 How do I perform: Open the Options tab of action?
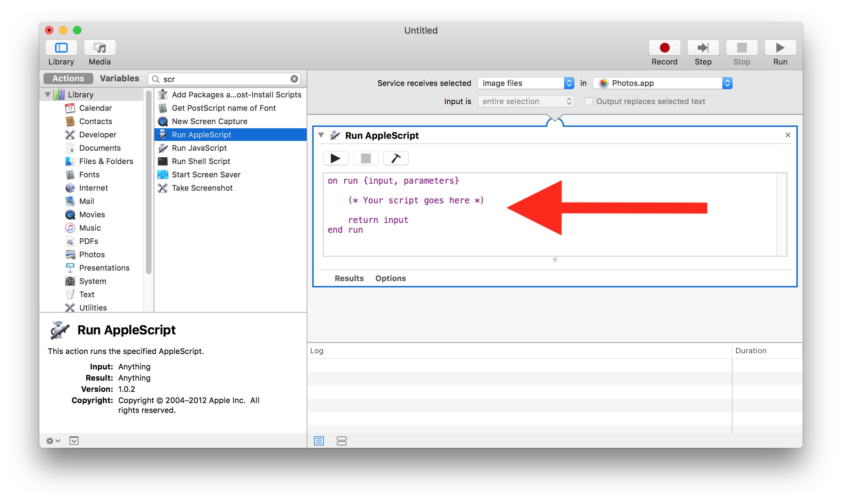[x=390, y=278]
